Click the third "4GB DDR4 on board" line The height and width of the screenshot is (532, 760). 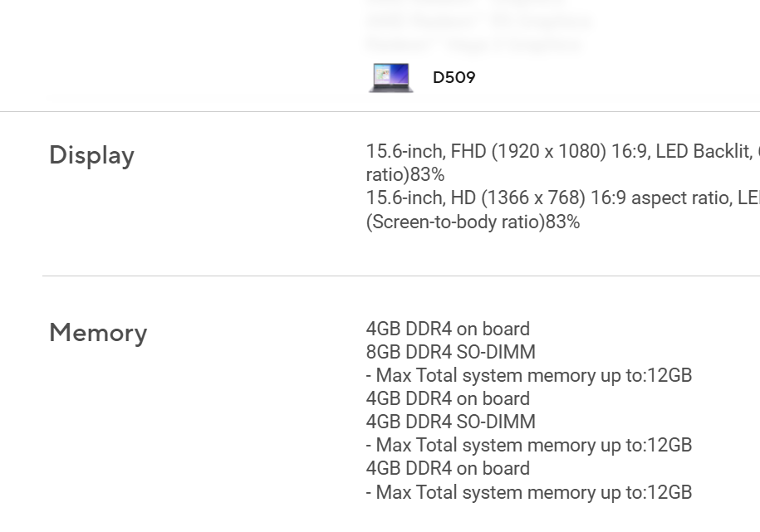click(448, 468)
